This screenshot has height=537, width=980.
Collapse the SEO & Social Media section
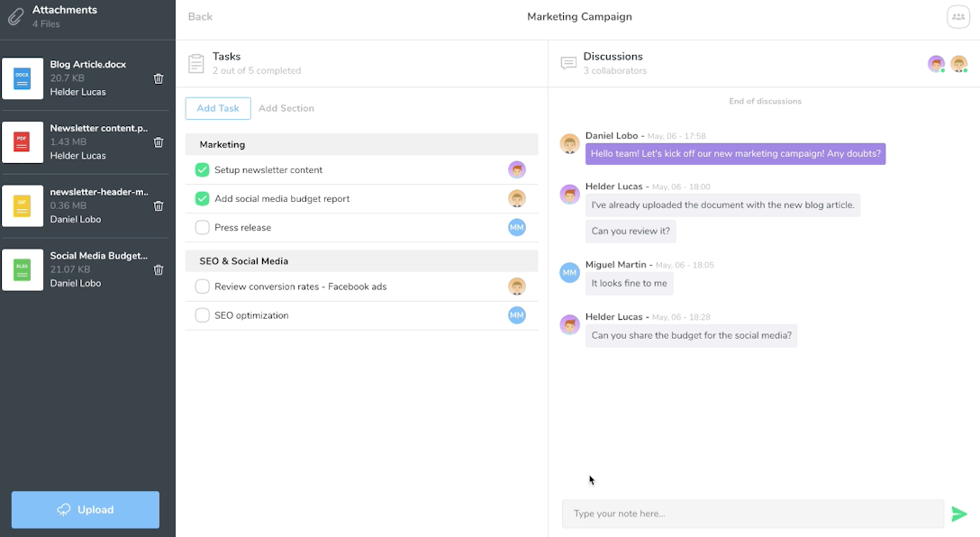(360, 261)
